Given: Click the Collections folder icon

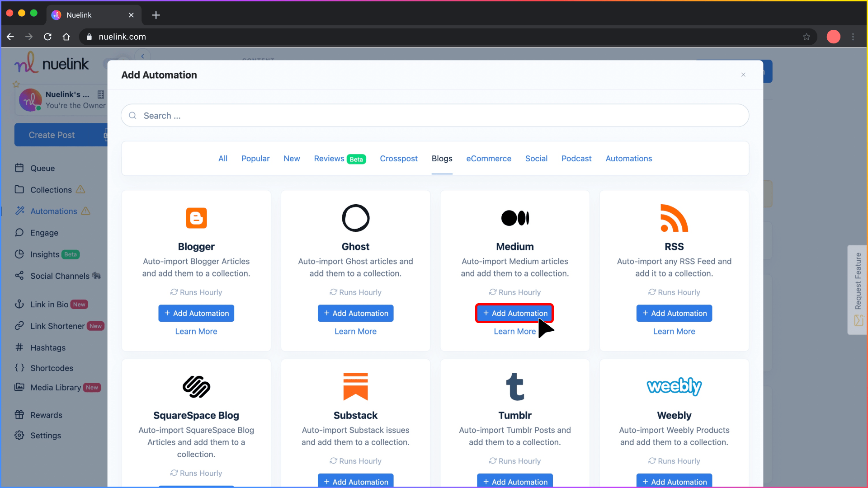Looking at the screenshot, I should point(19,190).
